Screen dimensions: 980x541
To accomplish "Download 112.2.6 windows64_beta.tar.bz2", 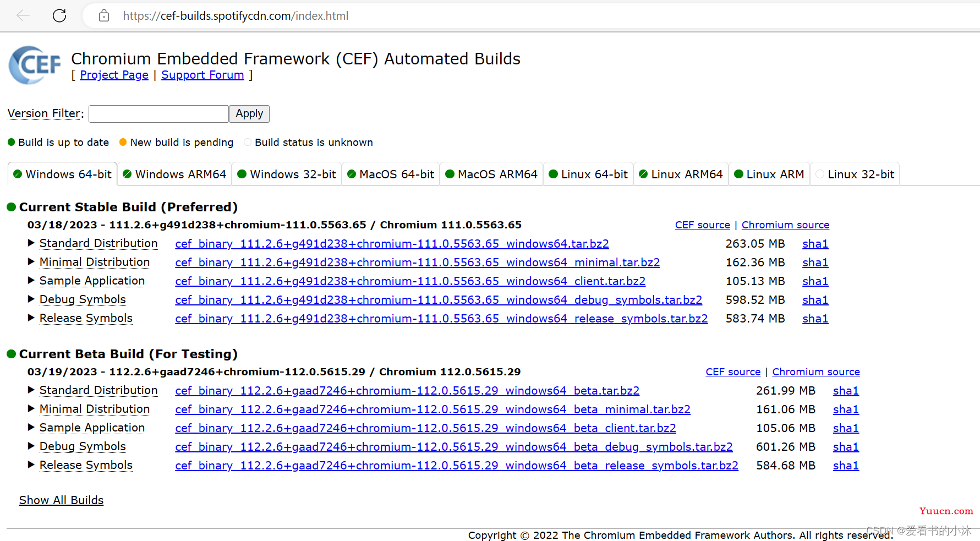I will pos(407,391).
